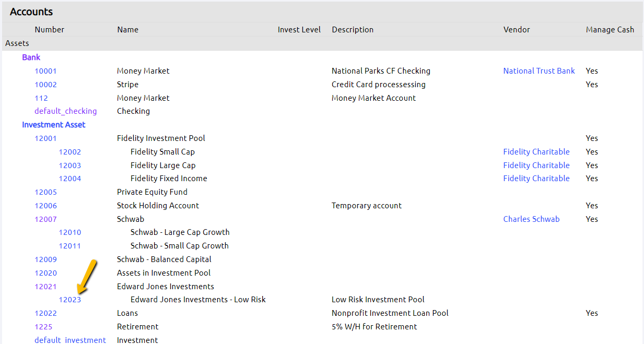The image size is (644, 344).
Task: Click the Name column header
Action: [x=127, y=30]
